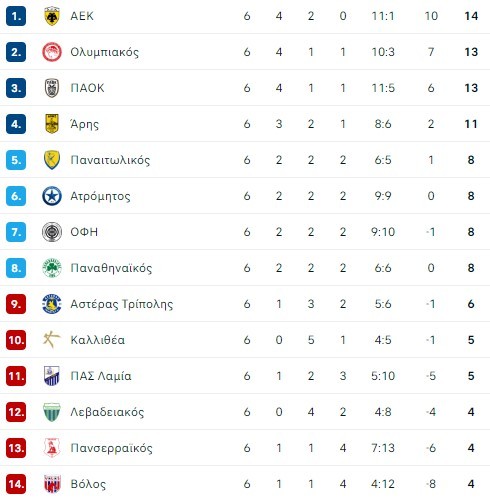The image size is (490, 499).
Task: Click the red rank 9 badge
Action: (x=16, y=304)
